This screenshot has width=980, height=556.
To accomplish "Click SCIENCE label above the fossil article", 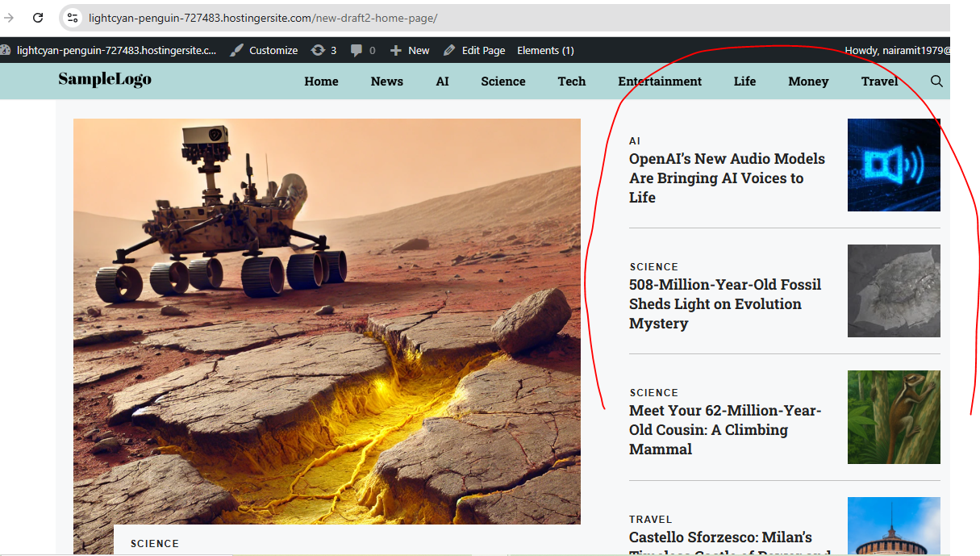I will point(654,267).
